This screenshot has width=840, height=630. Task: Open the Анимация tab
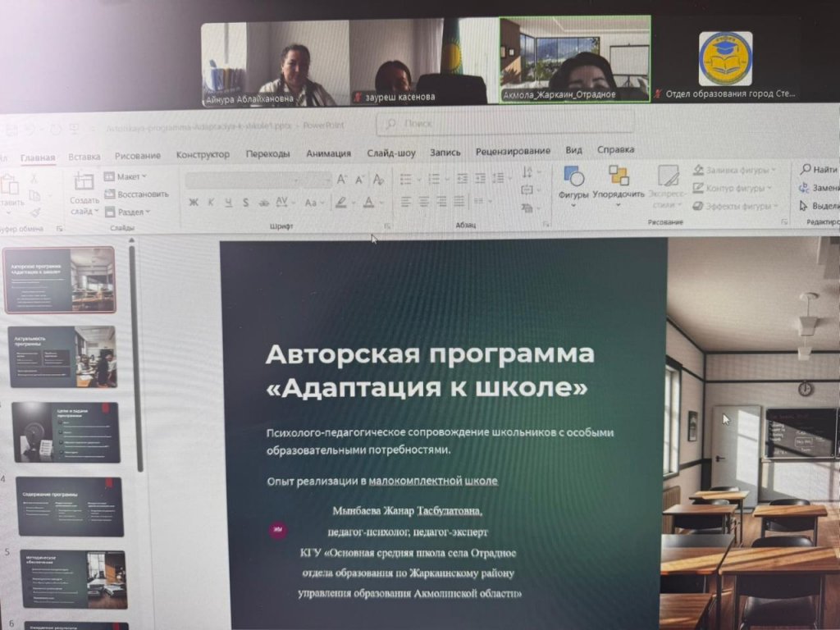click(328, 153)
